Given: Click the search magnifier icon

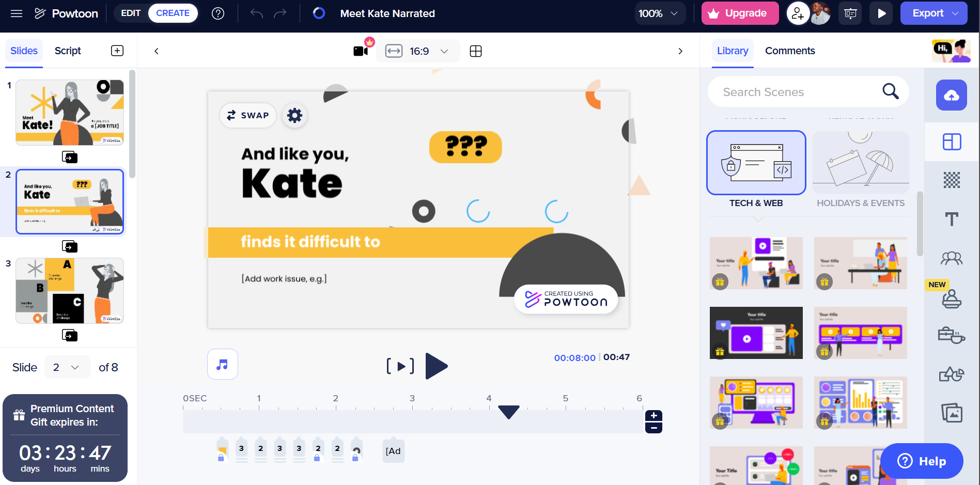Looking at the screenshot, I should pos(890,91).
